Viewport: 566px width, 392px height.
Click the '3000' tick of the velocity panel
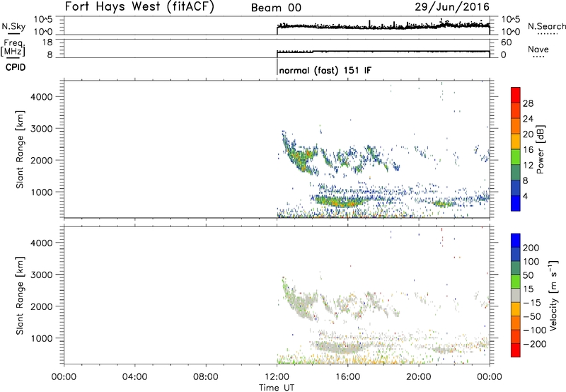click(x=42, y=275)
